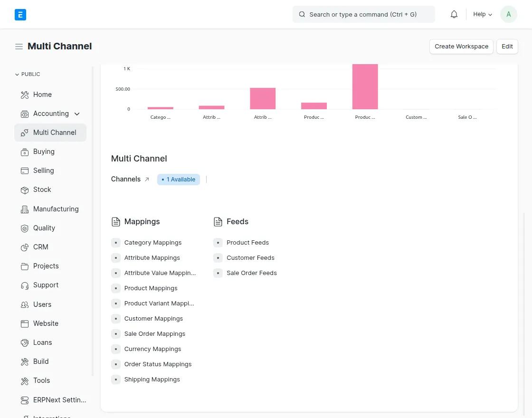Open the CRM workspace icon

25,247
